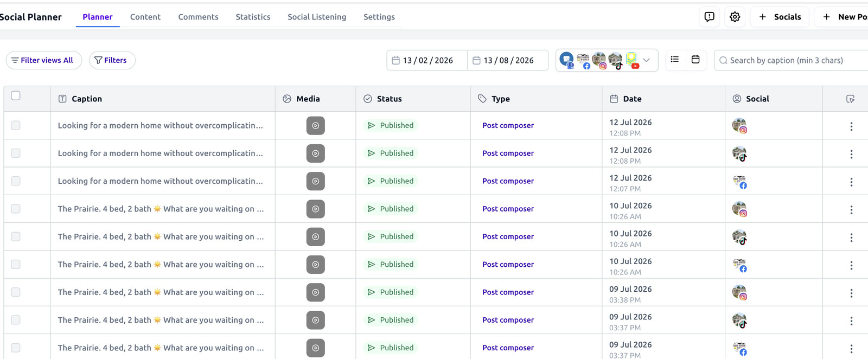Open row menu for 09 Jul 03:38 PM post
868x359 pixels.
click(851, 293)
